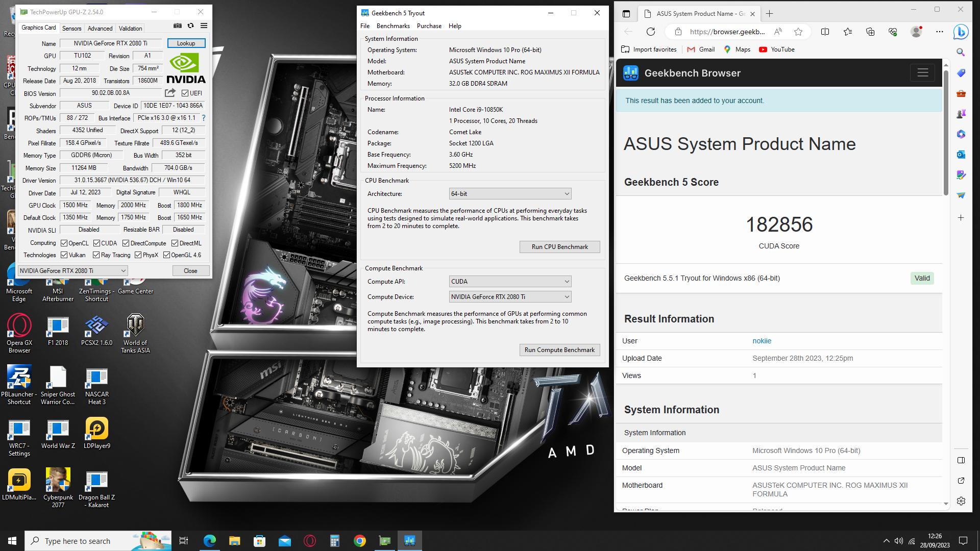
Task: Open notification center on taskbar
Action: click(x=963, y=541)
